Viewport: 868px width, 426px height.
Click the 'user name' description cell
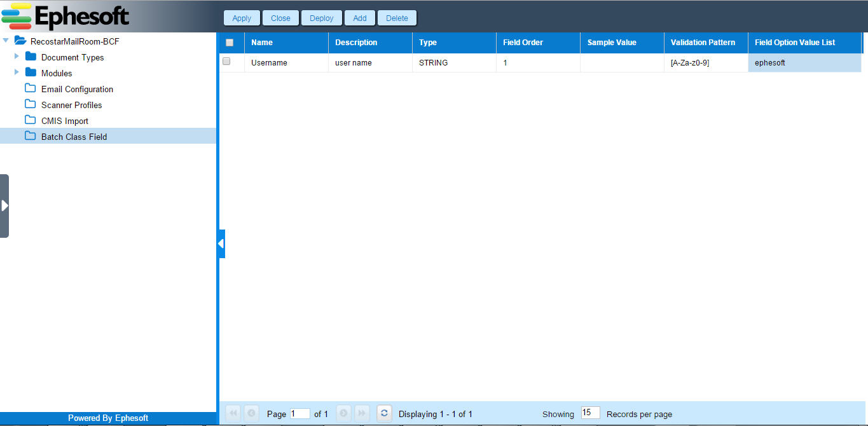pos(370,63)
